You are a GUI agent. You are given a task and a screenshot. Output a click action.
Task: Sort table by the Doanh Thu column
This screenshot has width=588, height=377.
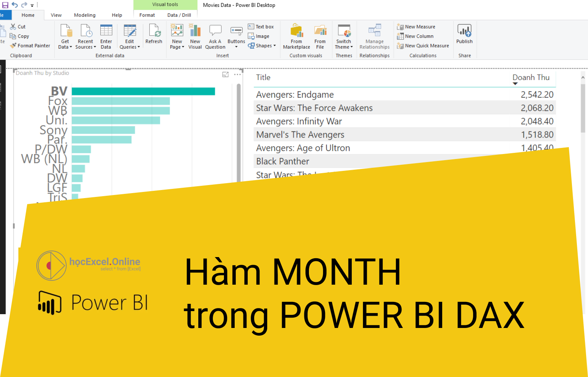point(531,78)
